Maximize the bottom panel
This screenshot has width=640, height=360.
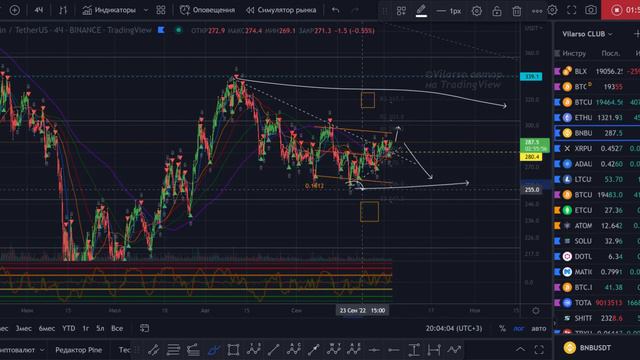(539, 350)
